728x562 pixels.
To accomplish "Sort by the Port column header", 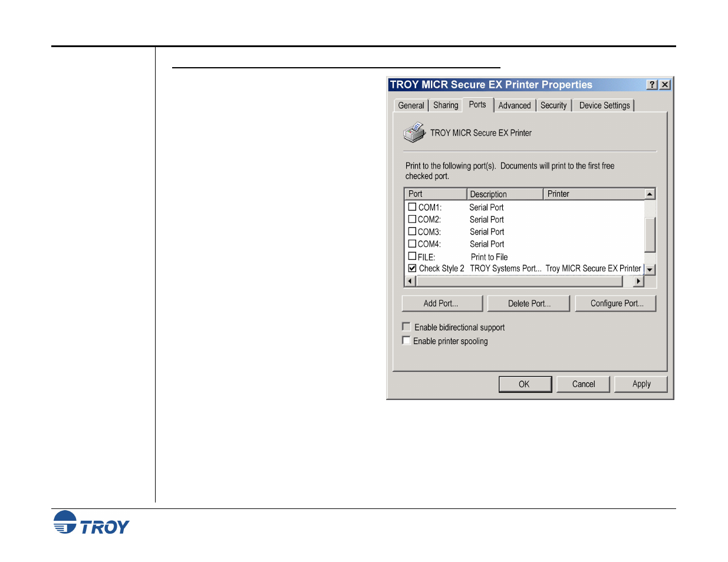I will (x=436, y=194).
